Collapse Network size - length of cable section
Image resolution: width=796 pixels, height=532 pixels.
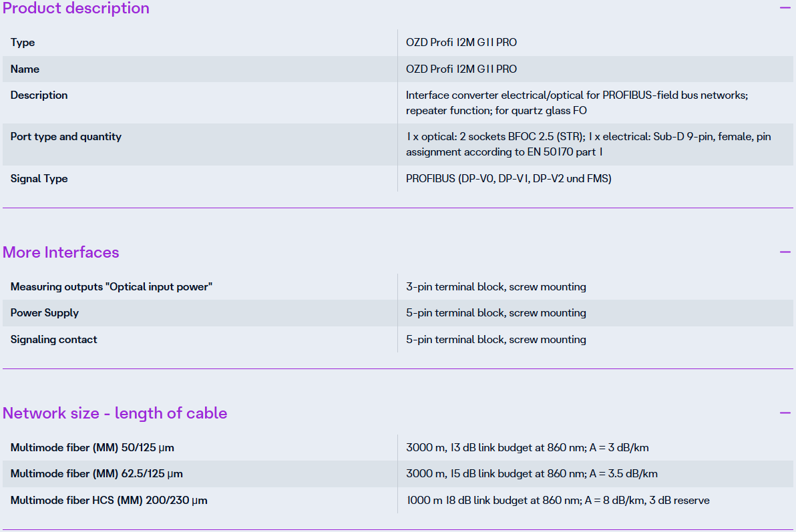pyautogui.click(x=785, y=413)
